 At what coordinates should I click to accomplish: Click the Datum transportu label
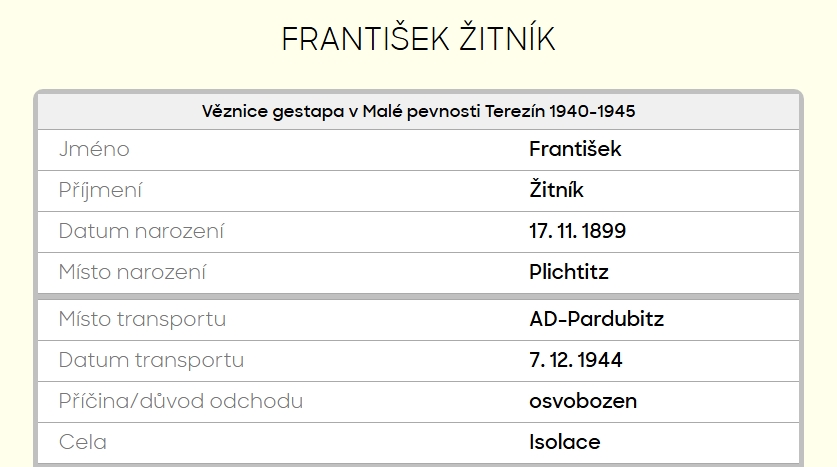[151, 361]
